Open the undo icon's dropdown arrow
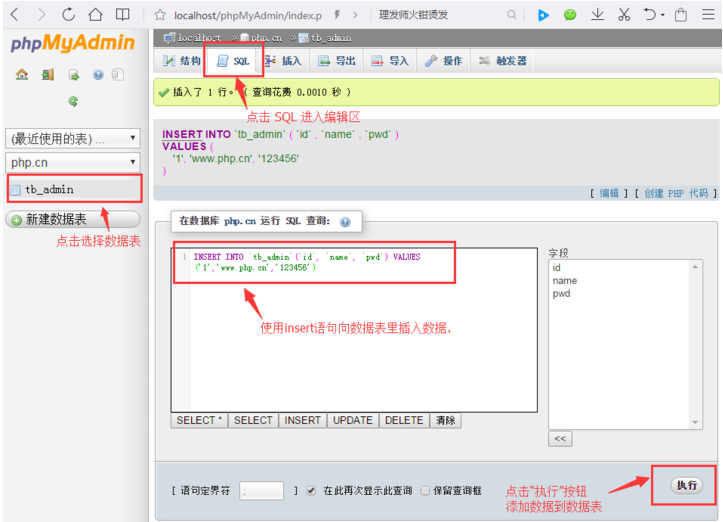723x522 pixels. coord(663,15)
